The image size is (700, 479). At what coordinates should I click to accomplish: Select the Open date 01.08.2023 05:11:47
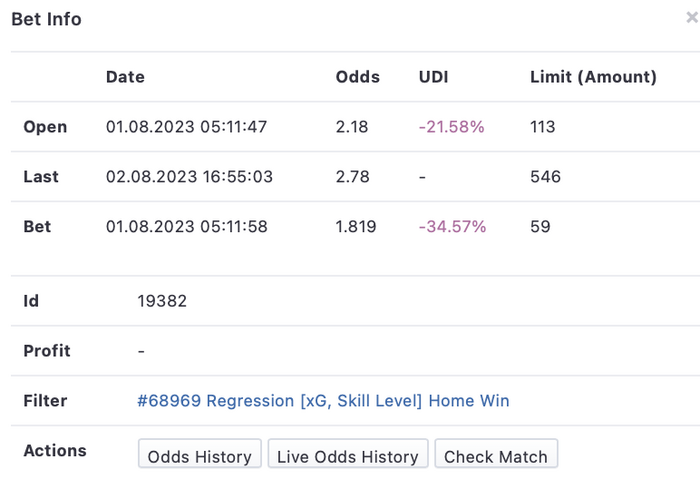tap(186, 127)
